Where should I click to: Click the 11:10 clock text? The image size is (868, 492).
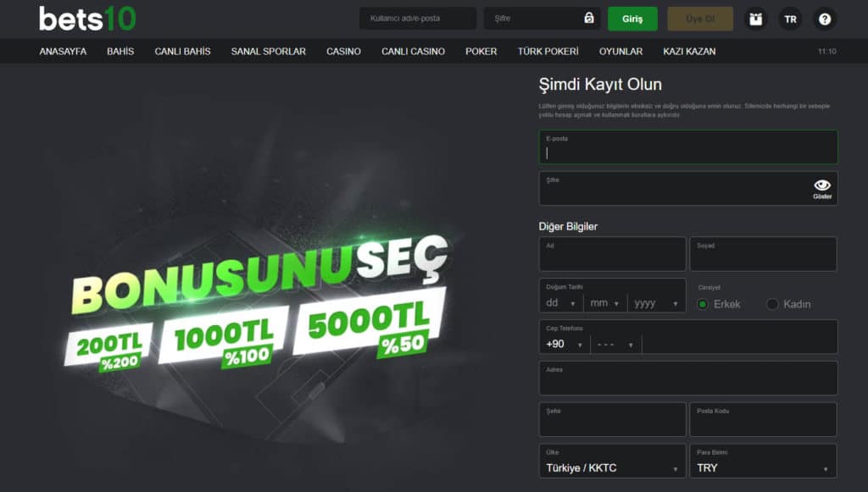[x=827, y=52]
